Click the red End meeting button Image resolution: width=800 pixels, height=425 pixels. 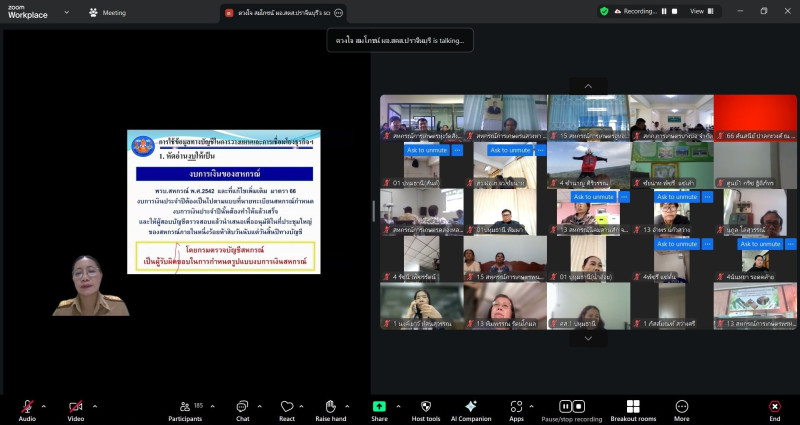774,408
